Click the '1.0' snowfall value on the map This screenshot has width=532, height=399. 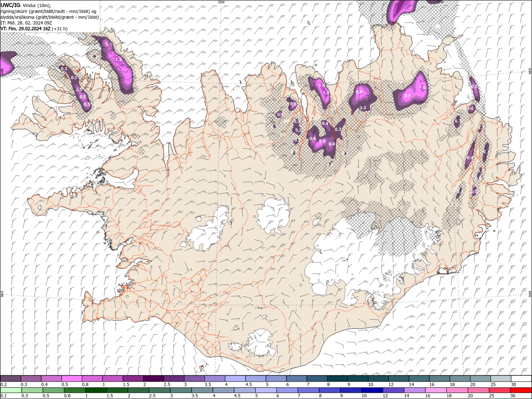pos(423,88)
